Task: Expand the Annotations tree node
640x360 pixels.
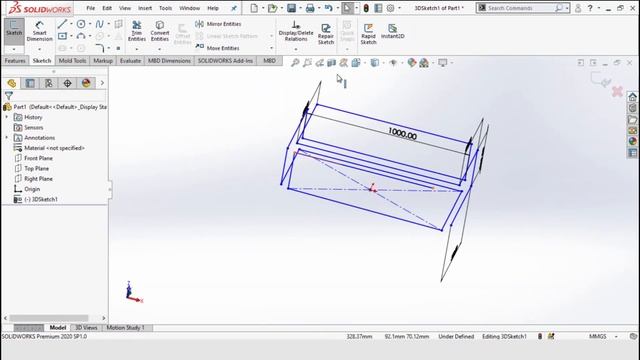Action: [x=7, y=138]
